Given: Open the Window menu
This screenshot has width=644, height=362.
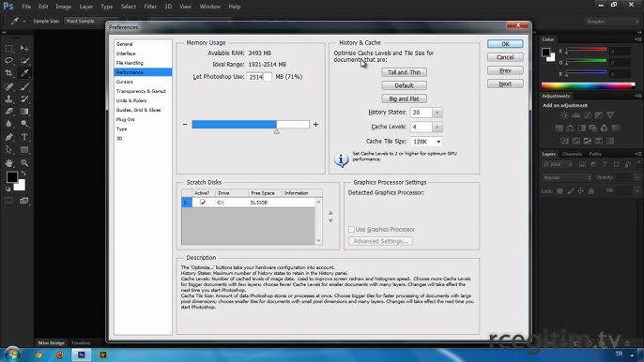Looking at the screenshot, I should click(210, 7).
